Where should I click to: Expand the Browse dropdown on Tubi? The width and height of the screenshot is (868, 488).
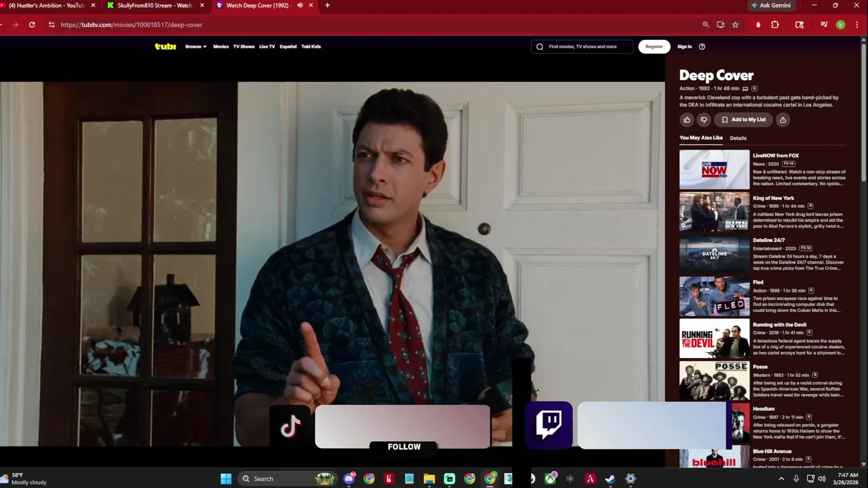click(x=196, y=47)
